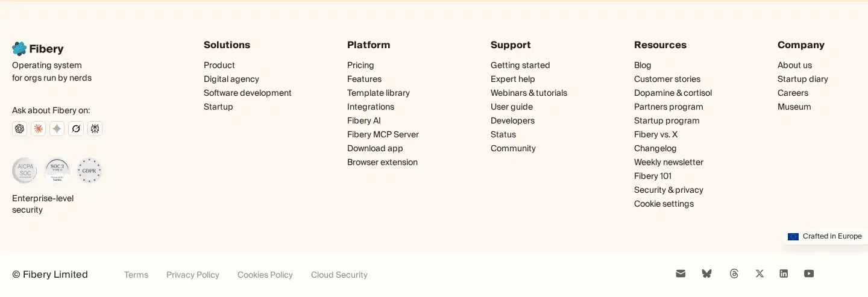Open Startup program page
Viewport: 868px width, 297px height.
point(667,120)
